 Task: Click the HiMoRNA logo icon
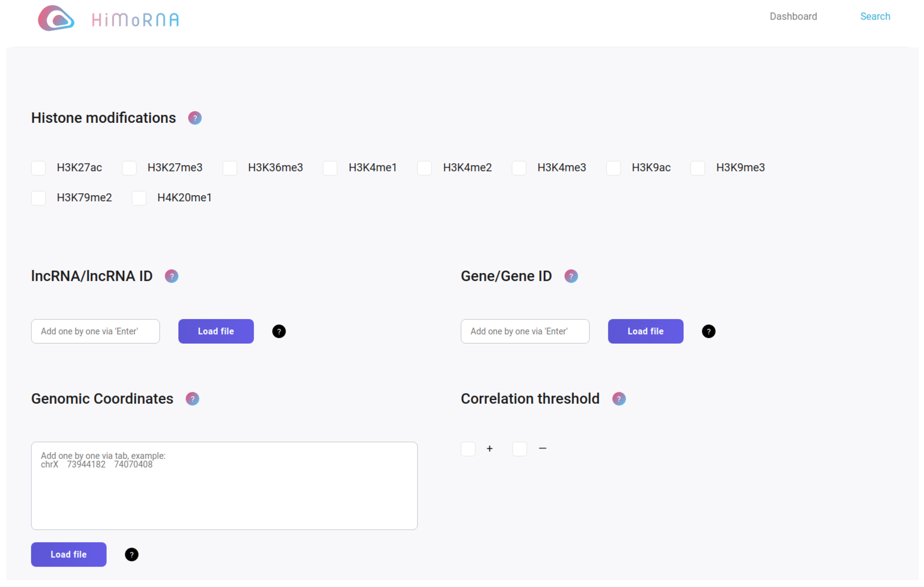pos(56,19)
